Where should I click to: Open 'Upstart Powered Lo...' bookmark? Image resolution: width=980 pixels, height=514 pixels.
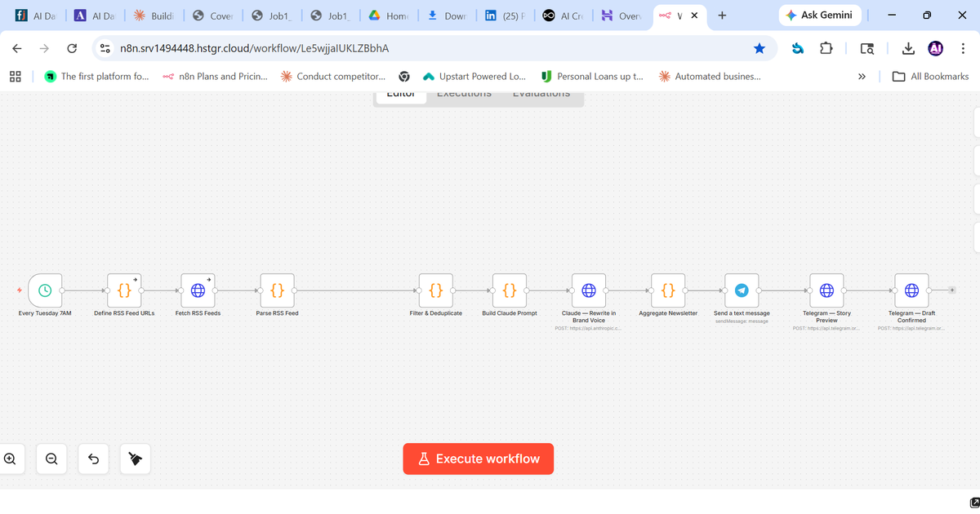click(x=474, y=77)
